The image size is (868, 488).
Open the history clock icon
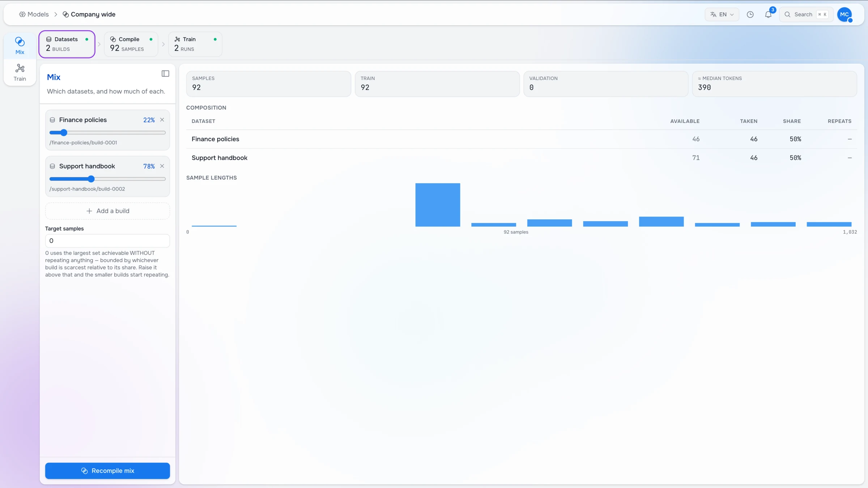click(750, 14)
